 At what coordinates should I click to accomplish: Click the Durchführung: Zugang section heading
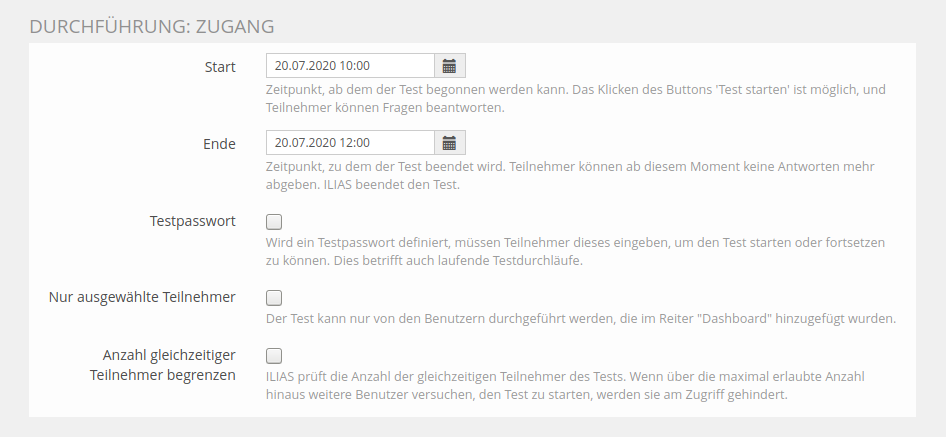click(x=152, y=26)
